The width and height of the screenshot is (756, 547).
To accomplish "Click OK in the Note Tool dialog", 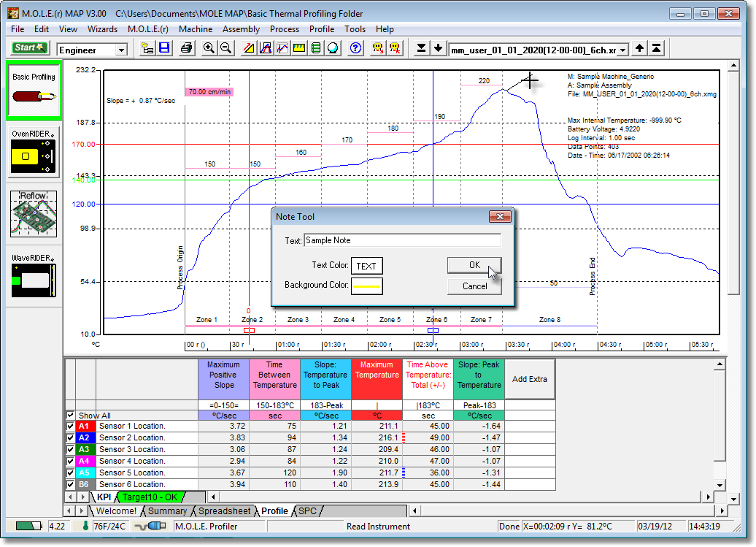I will [x=474, y=265].
